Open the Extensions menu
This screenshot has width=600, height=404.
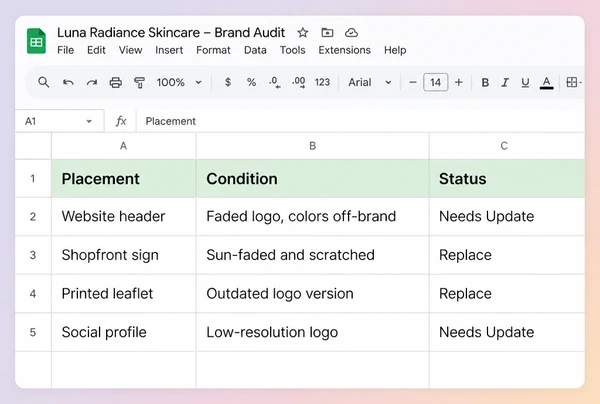tap(344, 50)
